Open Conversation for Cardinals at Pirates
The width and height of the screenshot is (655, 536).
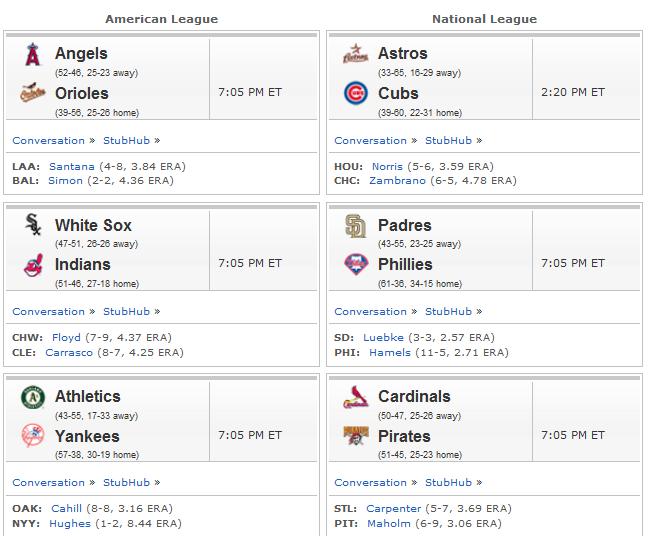point(371,482)
